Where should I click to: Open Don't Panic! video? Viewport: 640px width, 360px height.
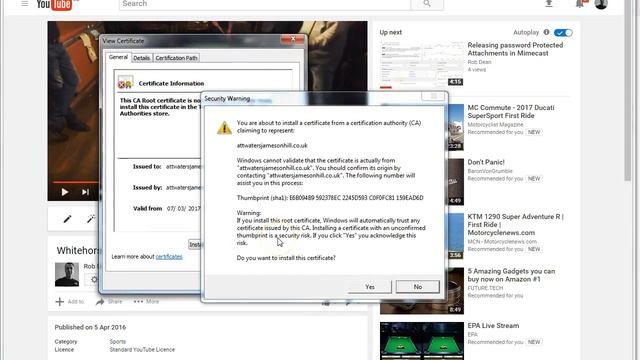click(x=486, y=162)
